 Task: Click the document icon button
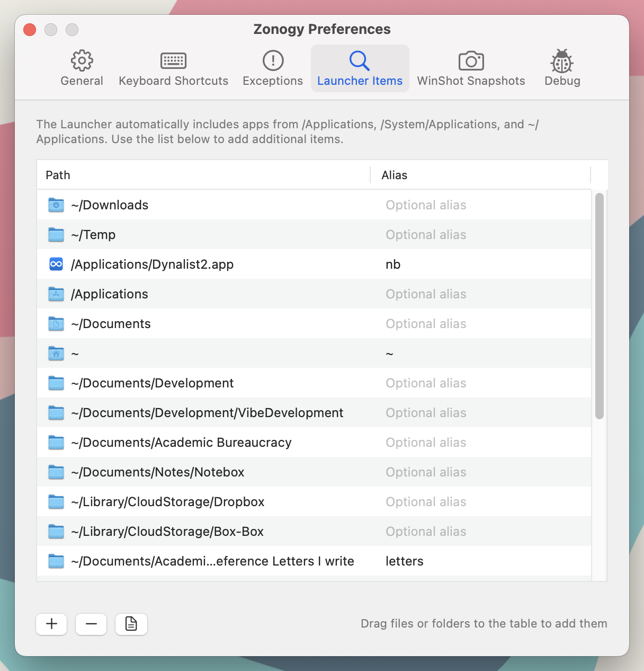click(131, 624)
